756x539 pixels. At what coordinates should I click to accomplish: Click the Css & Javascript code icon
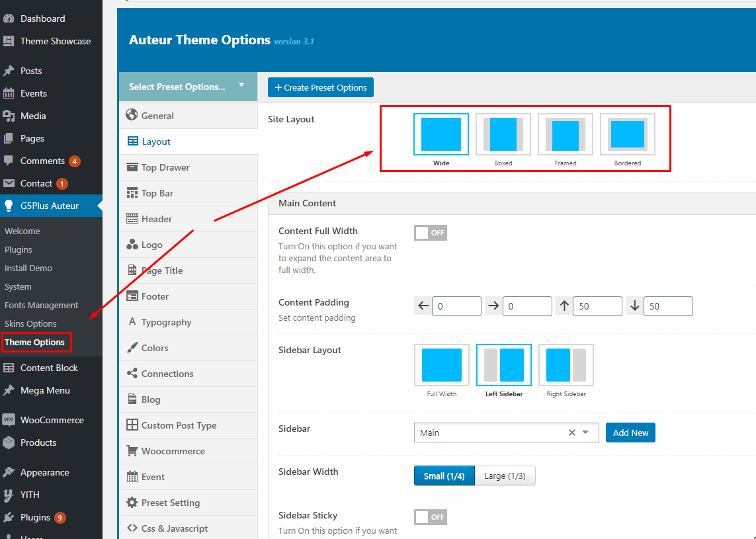132,528
